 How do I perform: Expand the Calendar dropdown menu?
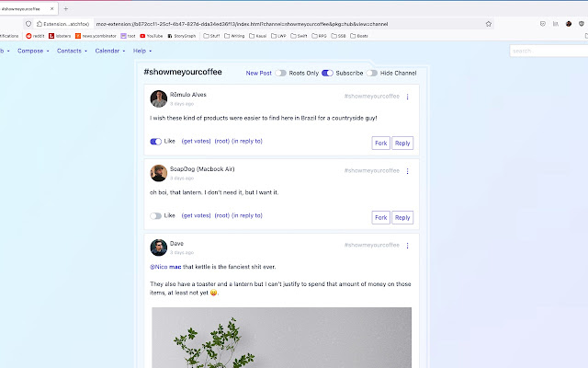coord(110,51)
